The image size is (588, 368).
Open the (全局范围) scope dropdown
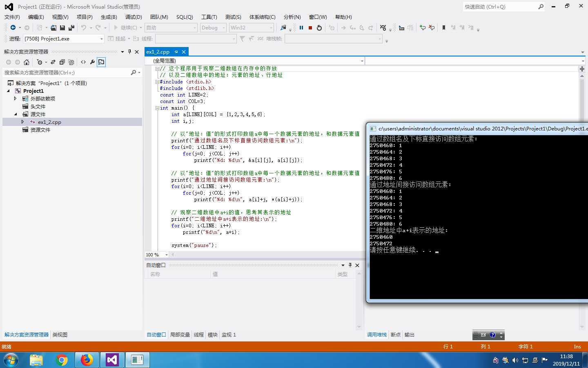click(x=362, y=61)
